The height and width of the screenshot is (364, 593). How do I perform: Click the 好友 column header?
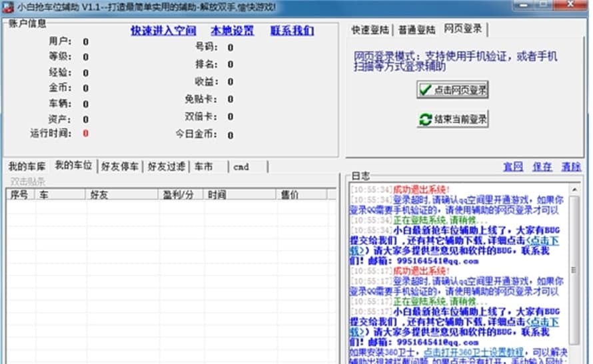tap(121, 194)
